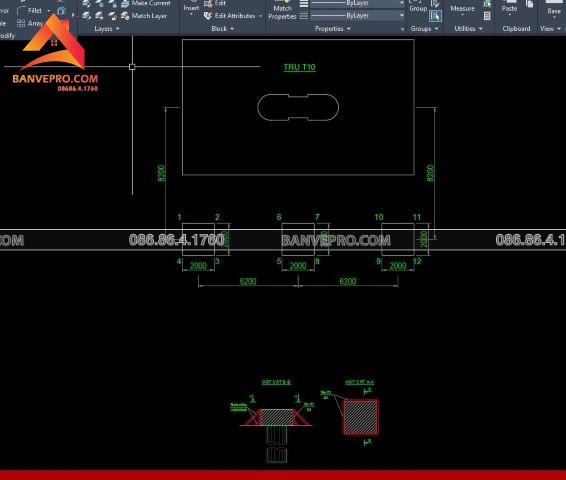Select the Array tool
566x480 pixels.
pyautogui.click(x=30, y=23)
